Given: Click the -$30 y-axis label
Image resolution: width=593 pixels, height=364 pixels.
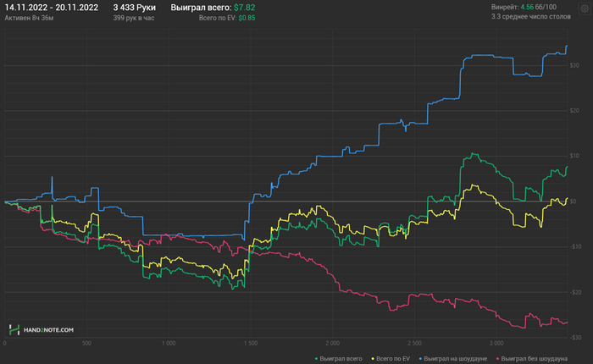Looking at the screenshot, I should (x=575, y=338).
